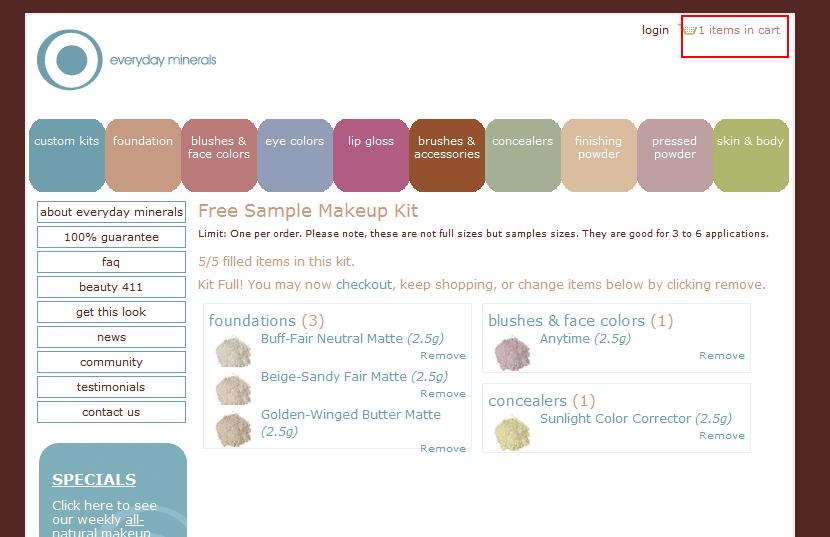
Task: Go to blushes & face colors tab
Action: pyautogui.click(x=219, y=155)
